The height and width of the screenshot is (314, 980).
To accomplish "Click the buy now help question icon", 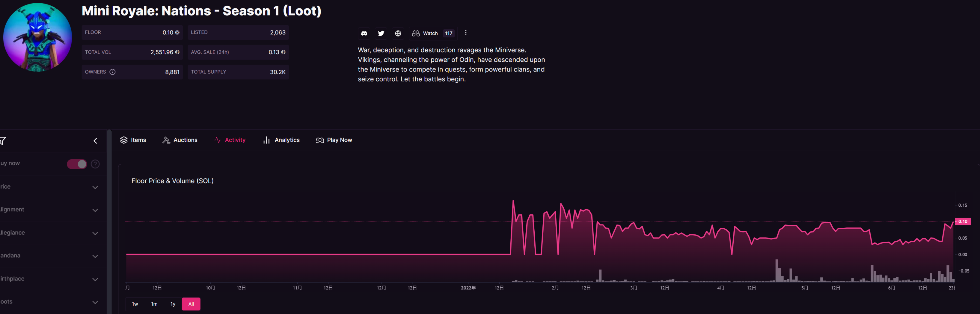I will point(96,164).
